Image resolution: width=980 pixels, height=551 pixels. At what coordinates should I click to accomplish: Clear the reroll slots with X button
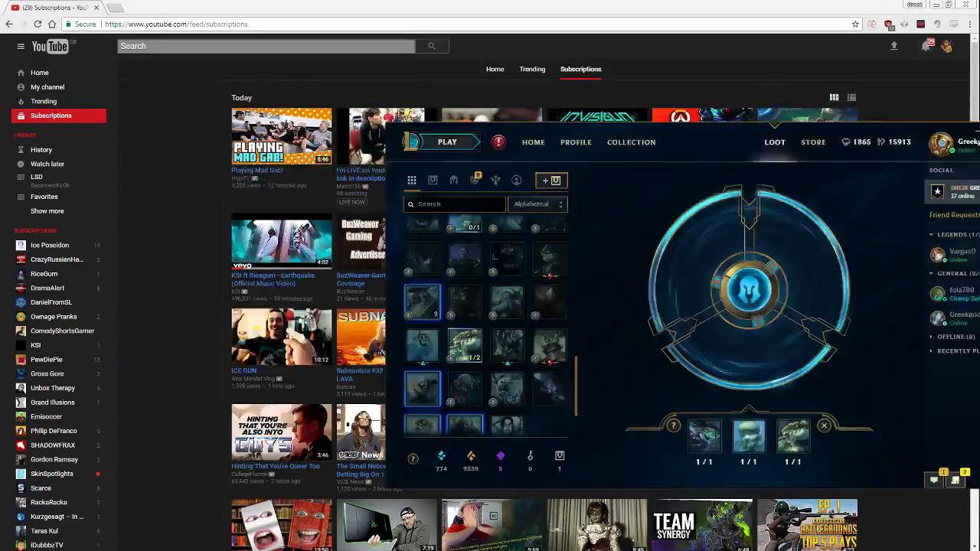click(824, 425)
